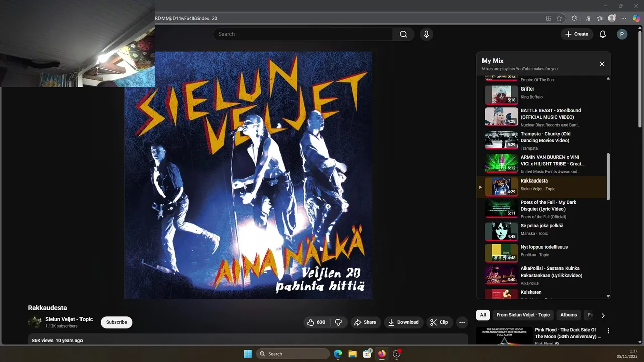This screenshot has height=362, width=644.
Task: Open Copilot sidebar icon
Action: (x=636, y=18)
